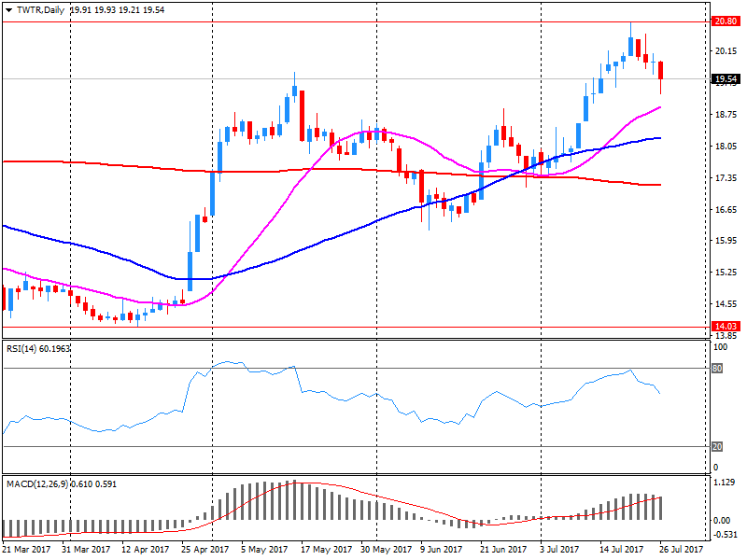
Task: Click the 14 Jul 2017 date label
Action: pyautogui.click(x=621, y=550)
